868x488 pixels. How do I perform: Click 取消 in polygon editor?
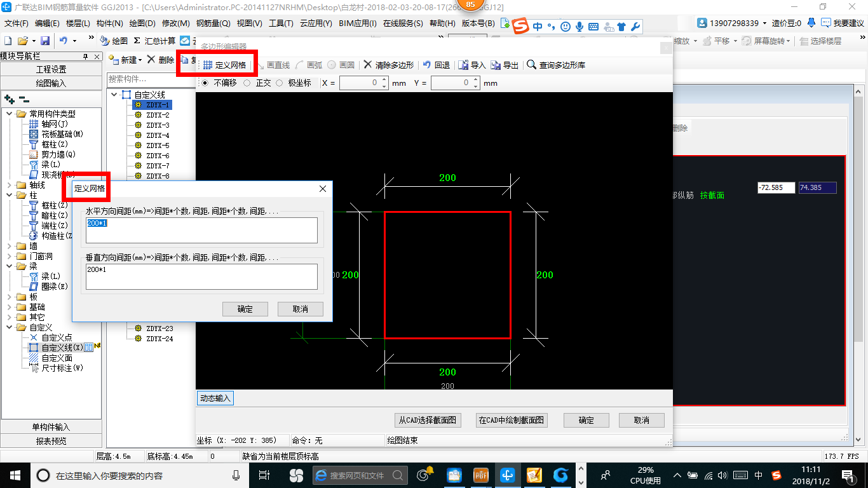click(642, 420)
